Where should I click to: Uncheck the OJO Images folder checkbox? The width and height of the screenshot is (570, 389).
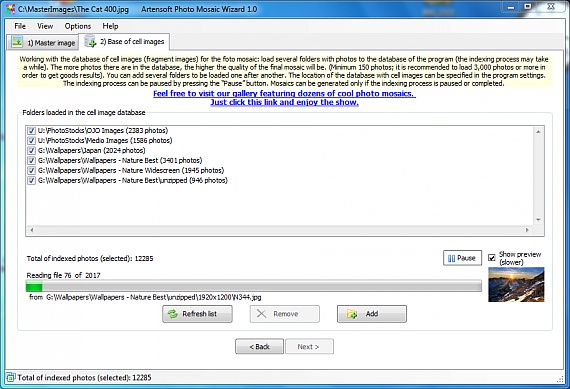tap(32, 131)
